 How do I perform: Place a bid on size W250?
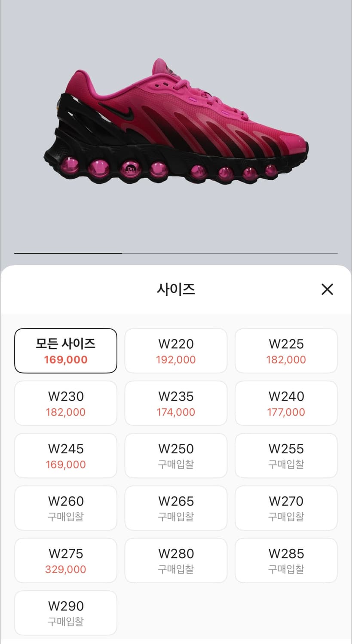tap(176, 456)
